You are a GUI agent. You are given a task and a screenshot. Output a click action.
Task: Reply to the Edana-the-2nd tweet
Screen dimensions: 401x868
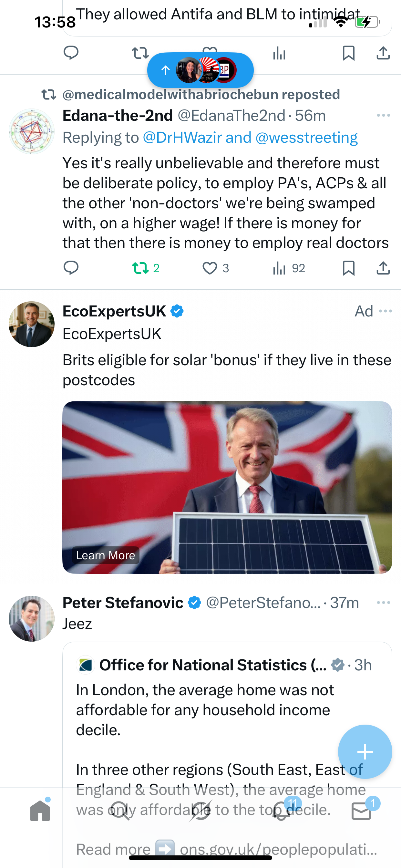coord(71,268)
